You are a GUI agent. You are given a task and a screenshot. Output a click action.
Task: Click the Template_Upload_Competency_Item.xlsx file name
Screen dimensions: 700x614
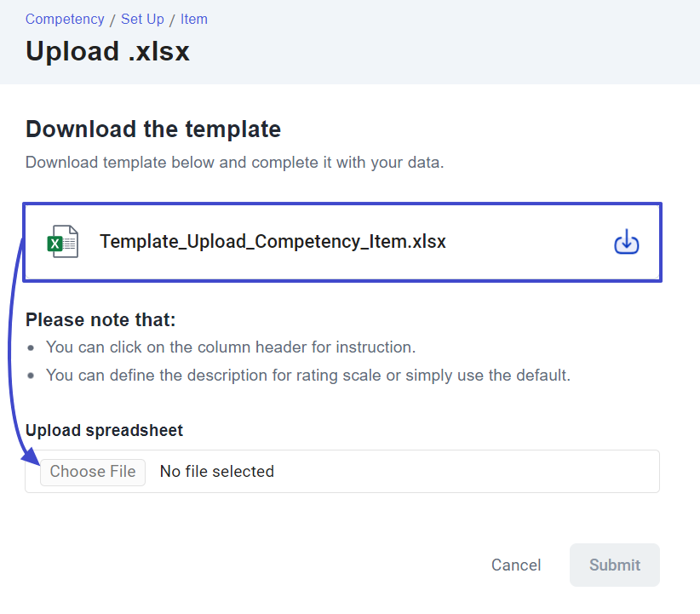click(273, 242)
